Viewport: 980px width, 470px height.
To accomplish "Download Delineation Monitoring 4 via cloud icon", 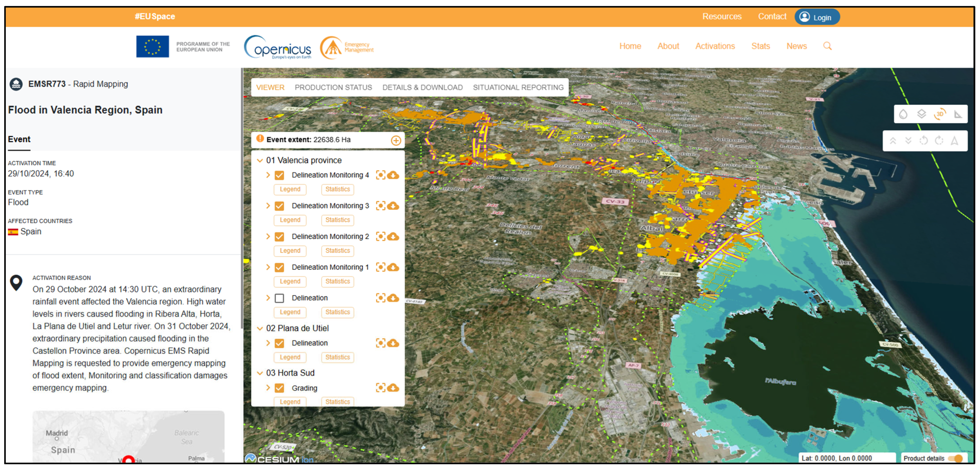I will click(393, 175).
